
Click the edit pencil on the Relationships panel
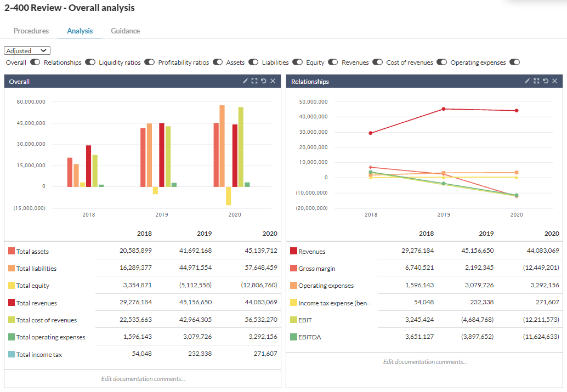point(528,81)
